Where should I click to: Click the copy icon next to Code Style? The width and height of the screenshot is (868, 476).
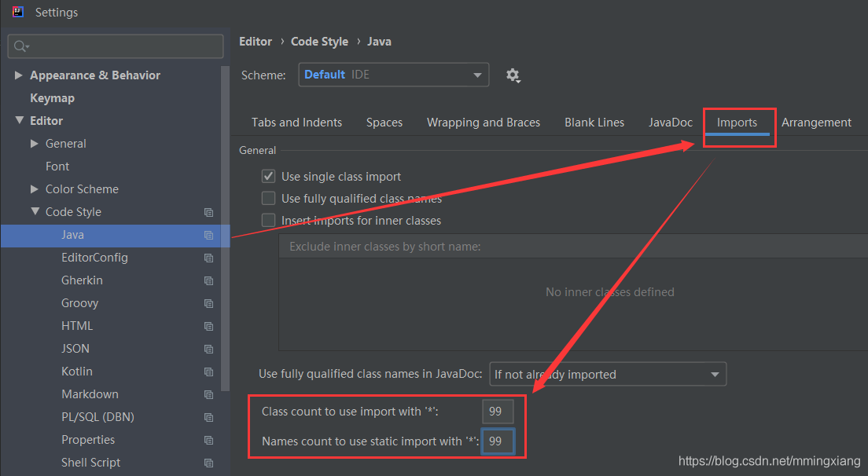(208, 212)
